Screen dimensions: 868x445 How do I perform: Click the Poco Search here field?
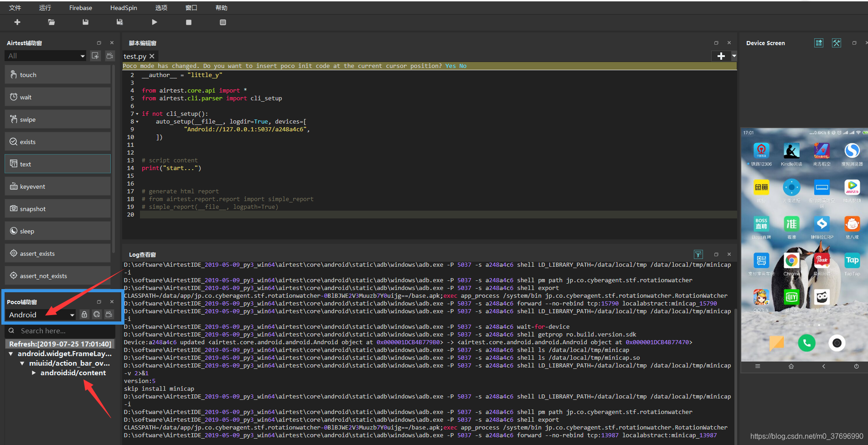(60, 331)
